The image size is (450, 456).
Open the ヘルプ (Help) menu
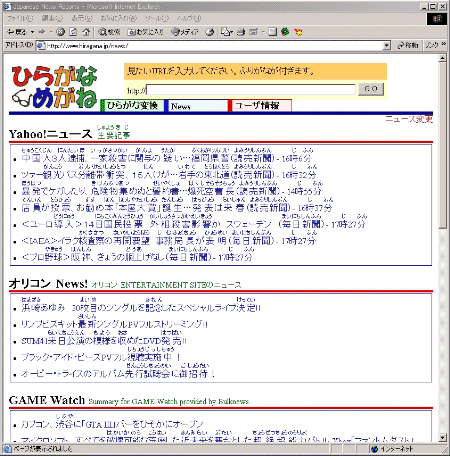click(x=189, y=18)
